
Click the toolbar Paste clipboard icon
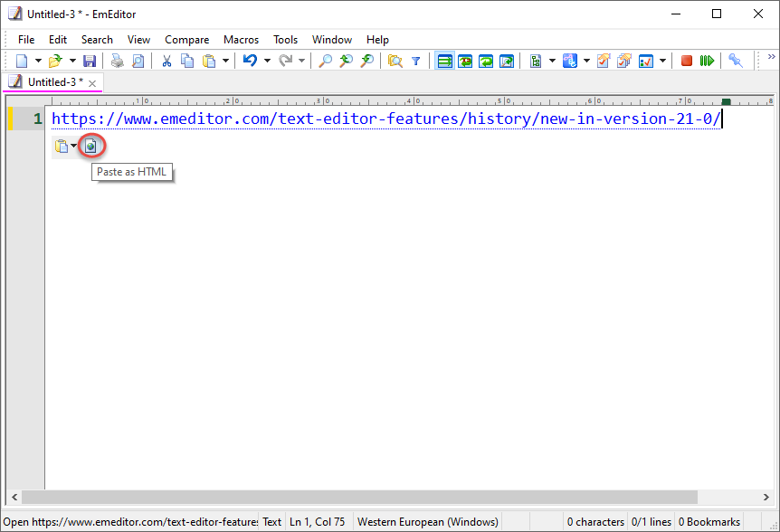209,61
